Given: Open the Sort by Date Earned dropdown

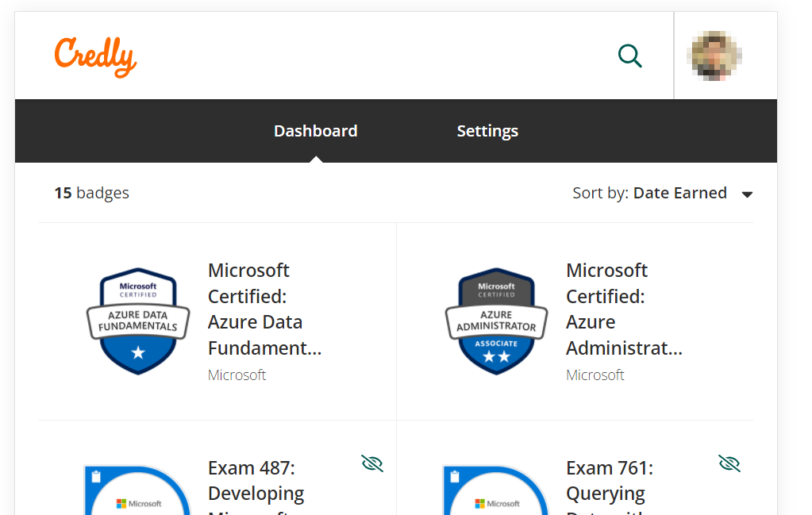Looking at the screenshot, I should (x=662, y=193).
